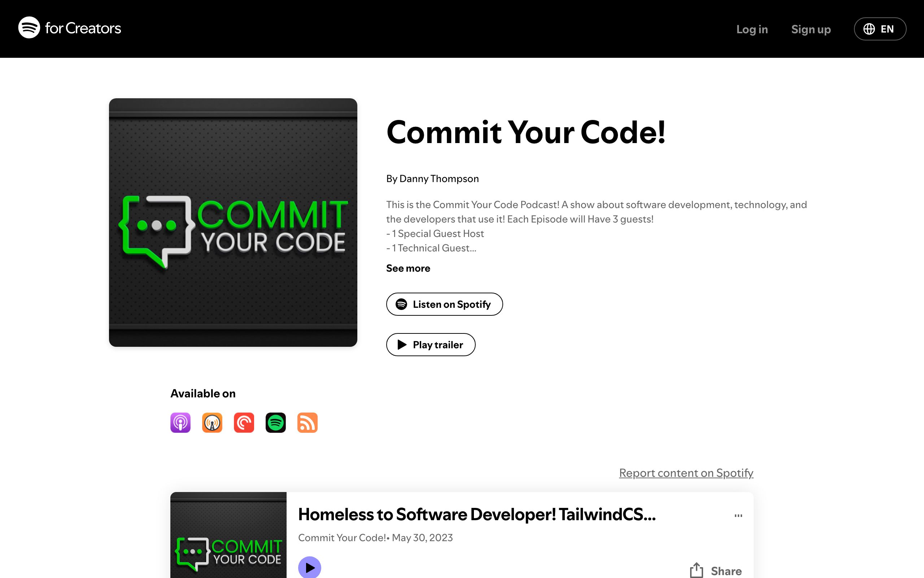The width and height of the screenshot is (924, 578).
Task: Click Sign up
Action: [x=811, y=29]
